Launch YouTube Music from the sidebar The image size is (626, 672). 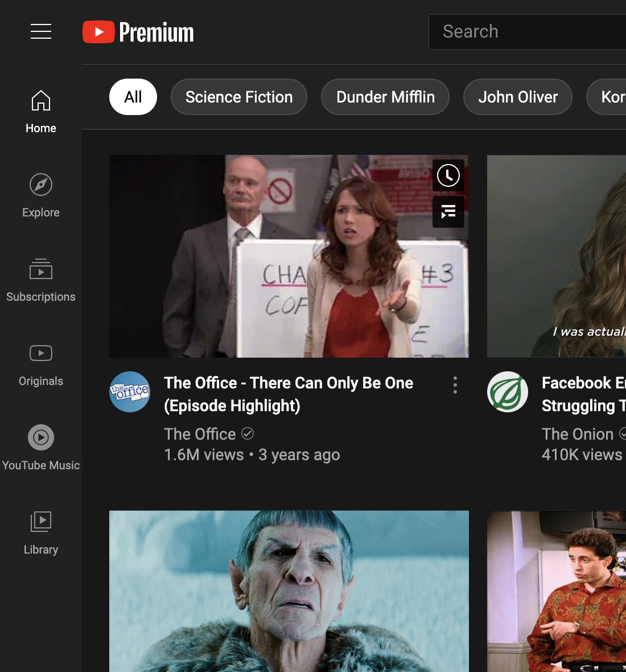40,437
